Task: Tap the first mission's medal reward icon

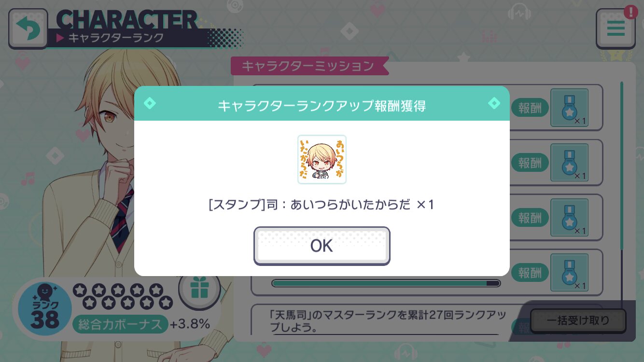Action: pos(570,108)
